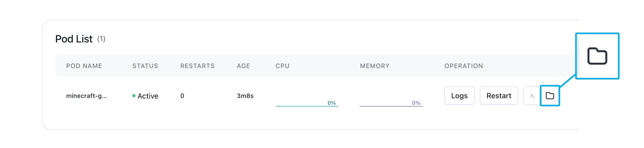Open the pod terminal icon
This screenshot has height=148, width=644.
532,96
